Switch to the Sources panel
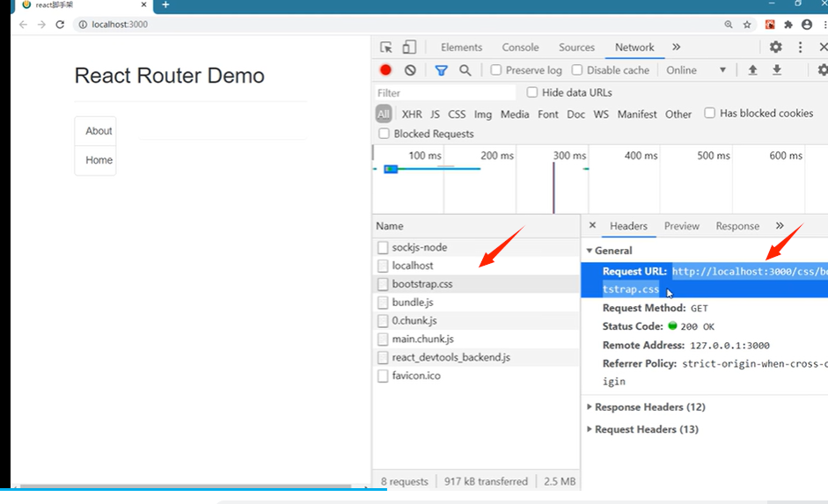 coord(576,47)
